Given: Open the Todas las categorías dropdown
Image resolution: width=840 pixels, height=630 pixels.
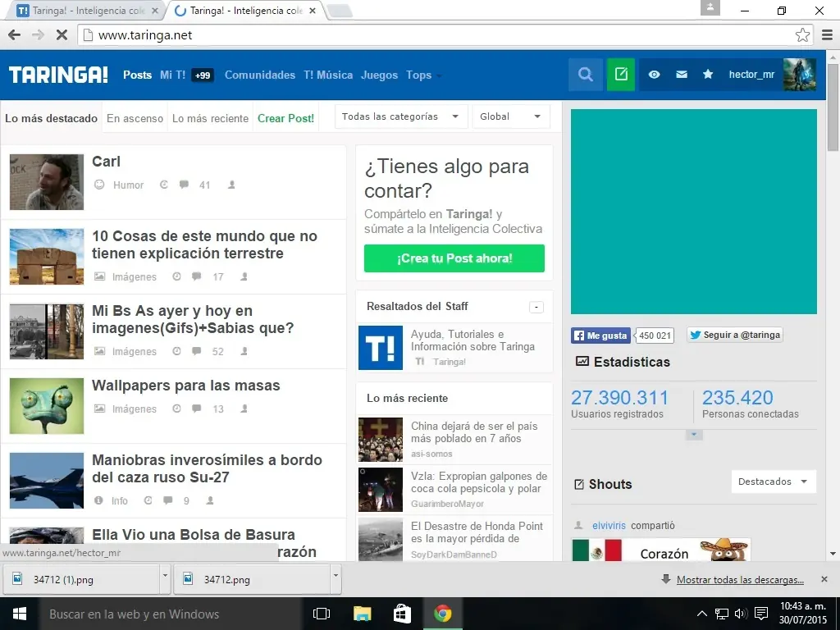Looking at the screenshot, I should pos(399,116).
